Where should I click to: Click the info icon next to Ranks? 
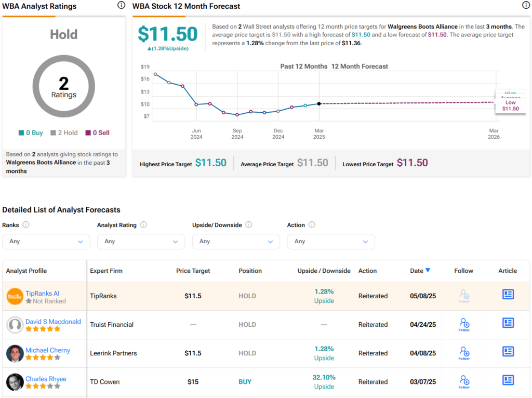coord(26,224)
